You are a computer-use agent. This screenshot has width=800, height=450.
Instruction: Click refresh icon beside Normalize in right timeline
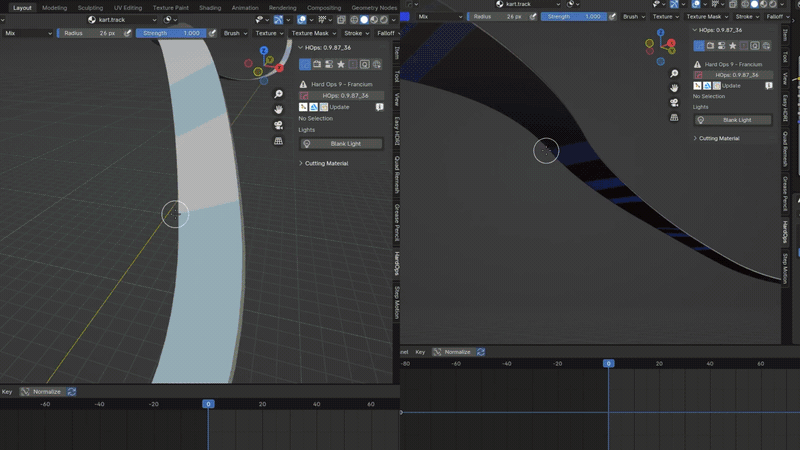click(x=481, y=352)
